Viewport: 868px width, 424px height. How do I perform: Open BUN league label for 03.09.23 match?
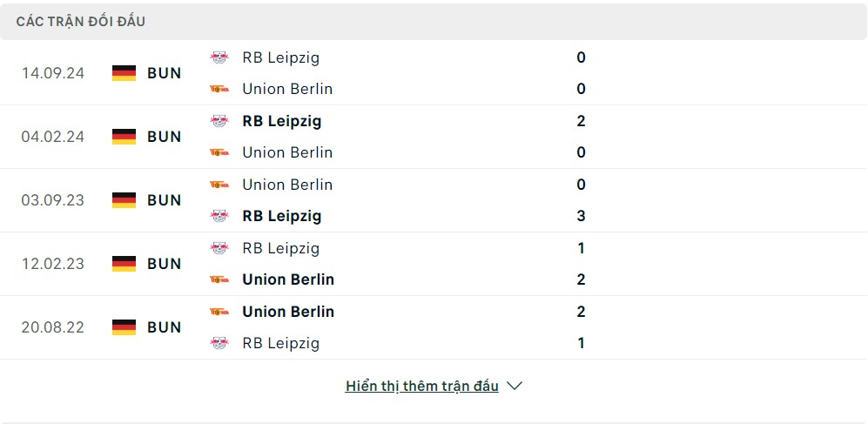coord(165,200)
